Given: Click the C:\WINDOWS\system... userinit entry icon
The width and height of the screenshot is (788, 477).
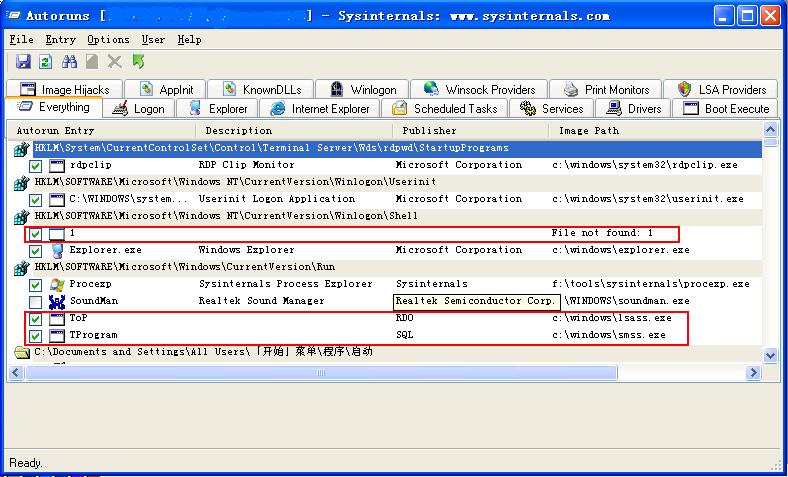Looking at the screenshot, I should (57, 200).
